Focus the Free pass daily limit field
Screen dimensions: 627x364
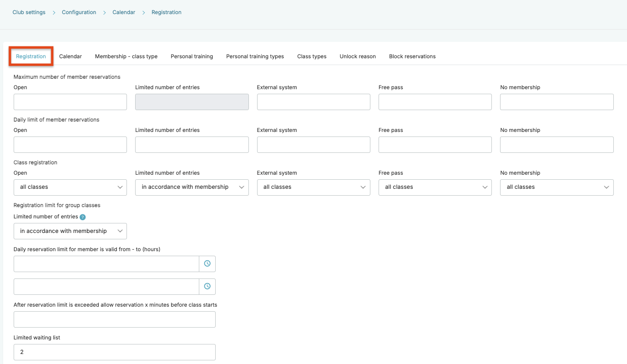tap(435, 145)
